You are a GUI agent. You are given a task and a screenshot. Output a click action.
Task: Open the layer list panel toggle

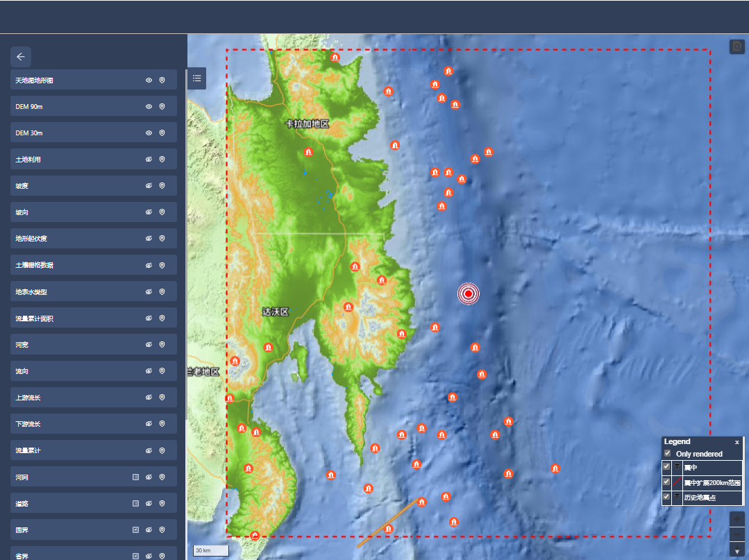click(197, 78)
